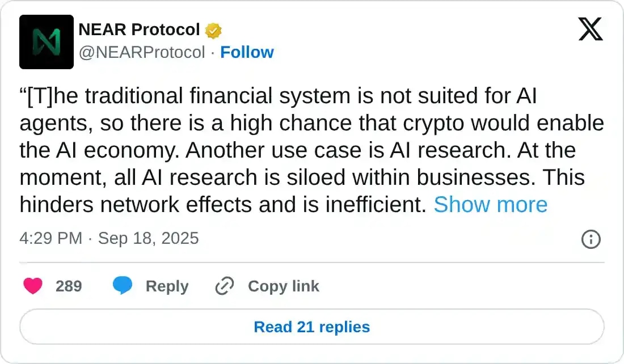Click the Copy link chain icon
This screenshot has width=624, height=364.
224,286
